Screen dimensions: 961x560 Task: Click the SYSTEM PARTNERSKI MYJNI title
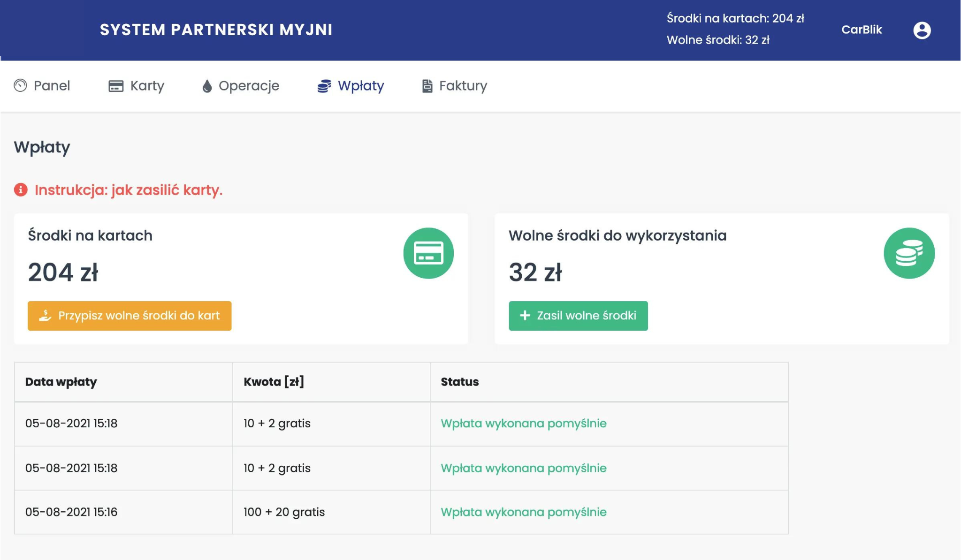(x=216, y=30)
